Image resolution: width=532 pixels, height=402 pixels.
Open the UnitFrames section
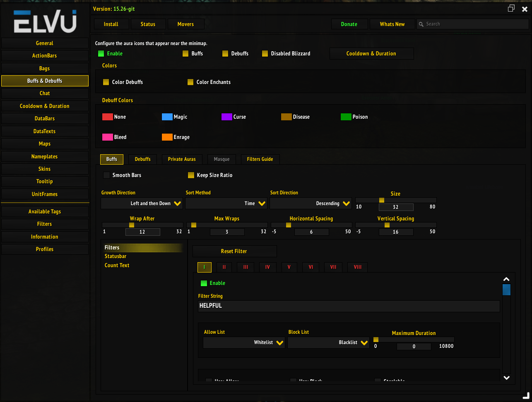[45, 194]
